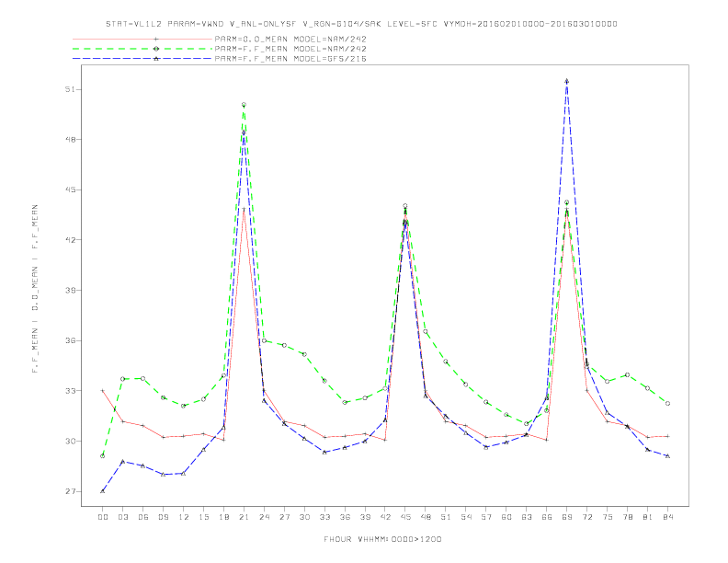Click blue GFS triangle marker at hour 84

pos(667,456)
